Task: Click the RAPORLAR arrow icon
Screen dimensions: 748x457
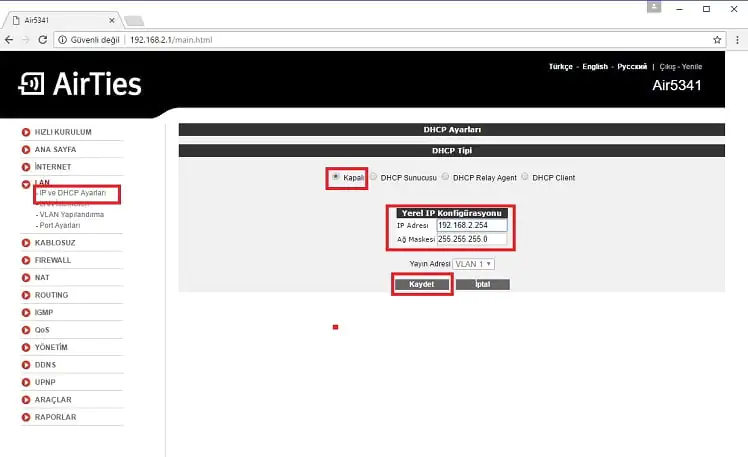Action: click(26, 417)
